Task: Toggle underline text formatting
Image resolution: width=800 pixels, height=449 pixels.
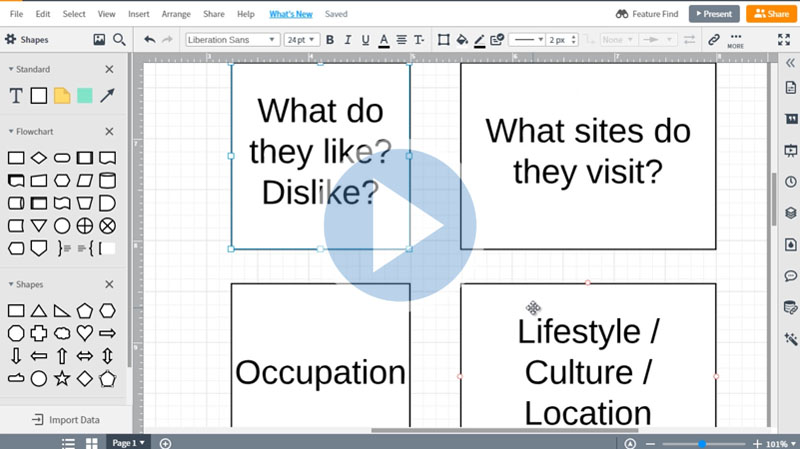Action: (365, 40)
